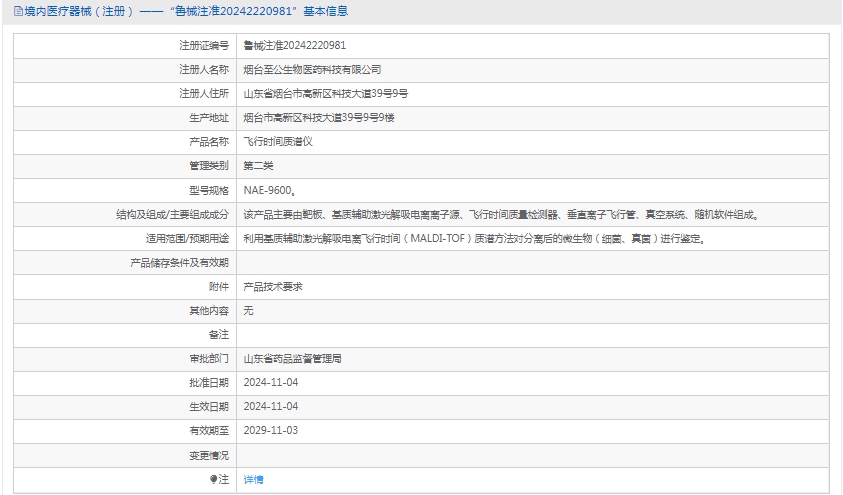Viewport: 843px width, 495px height.
Task: Click the 批准日期 row label
Action: click(209, 382)
